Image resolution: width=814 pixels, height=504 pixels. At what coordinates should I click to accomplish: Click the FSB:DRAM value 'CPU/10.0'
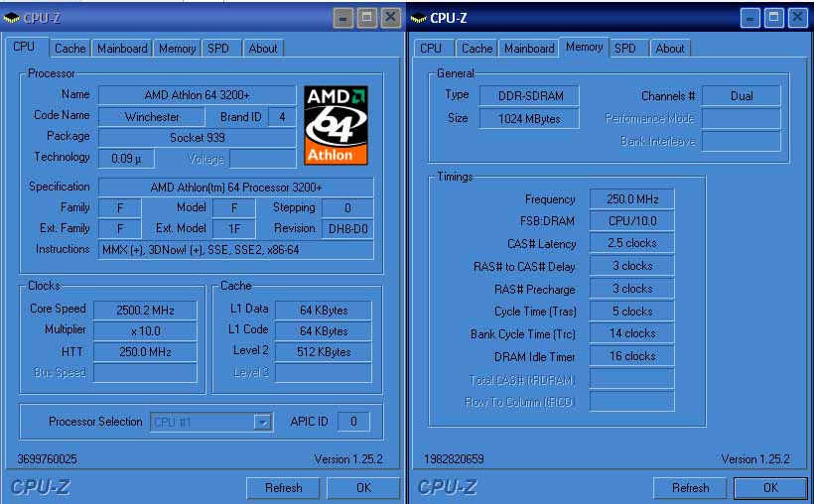coord(631,221)
